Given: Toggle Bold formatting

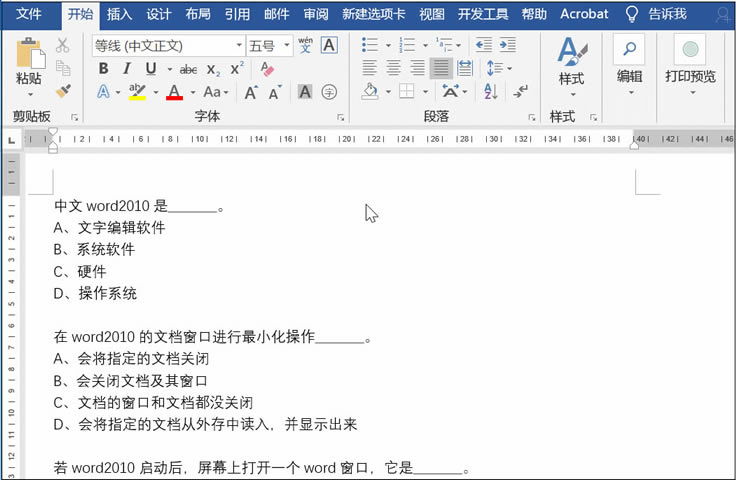Looking at the screenshot, I should pyautogui.click(x=103, y=69).
